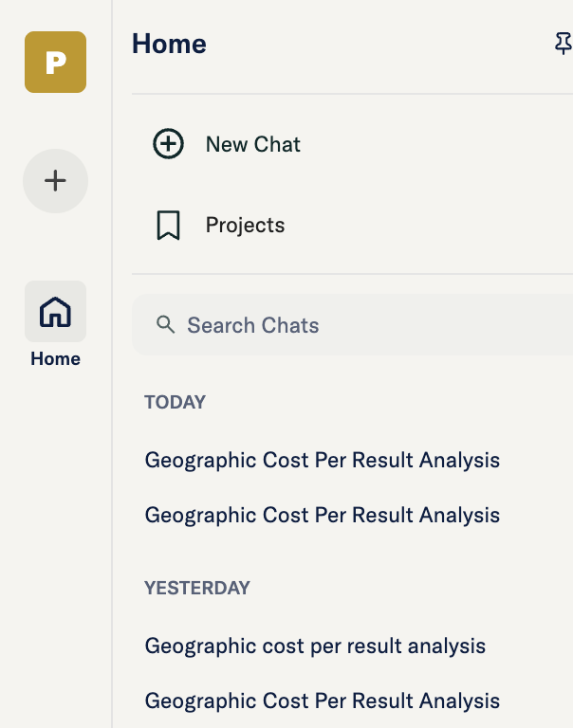Screen dimensions: 573x728
Task: Collapse the YESTERDAY section header
Action: pos(196,588)
